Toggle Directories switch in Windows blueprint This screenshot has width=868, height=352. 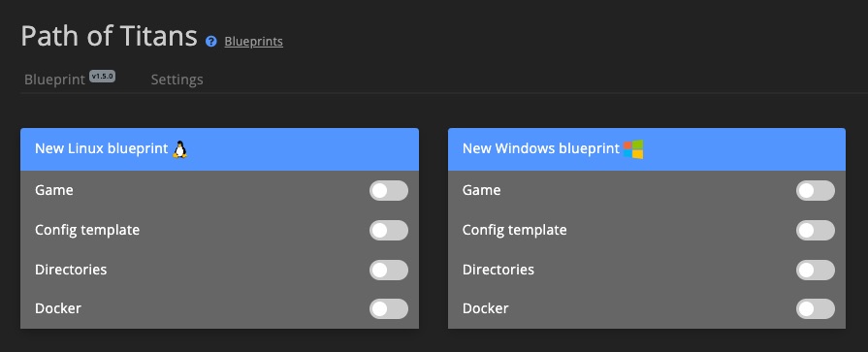tap(816, 271)
